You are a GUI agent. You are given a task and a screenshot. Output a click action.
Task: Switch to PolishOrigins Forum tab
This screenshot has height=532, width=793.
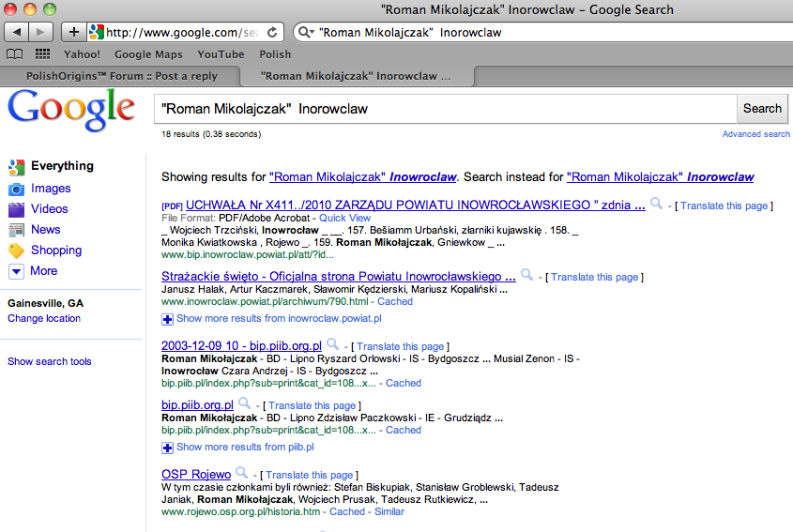[121, 76]
